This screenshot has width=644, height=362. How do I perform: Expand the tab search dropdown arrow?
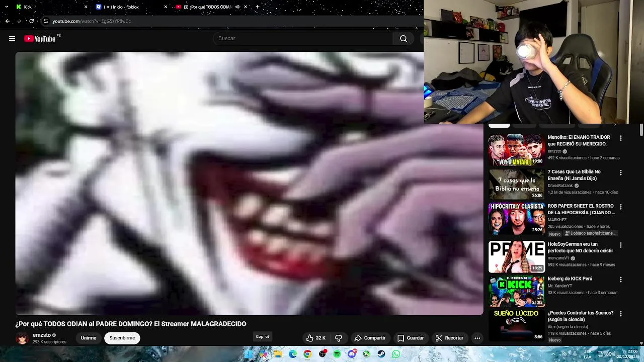click(7, 7)
